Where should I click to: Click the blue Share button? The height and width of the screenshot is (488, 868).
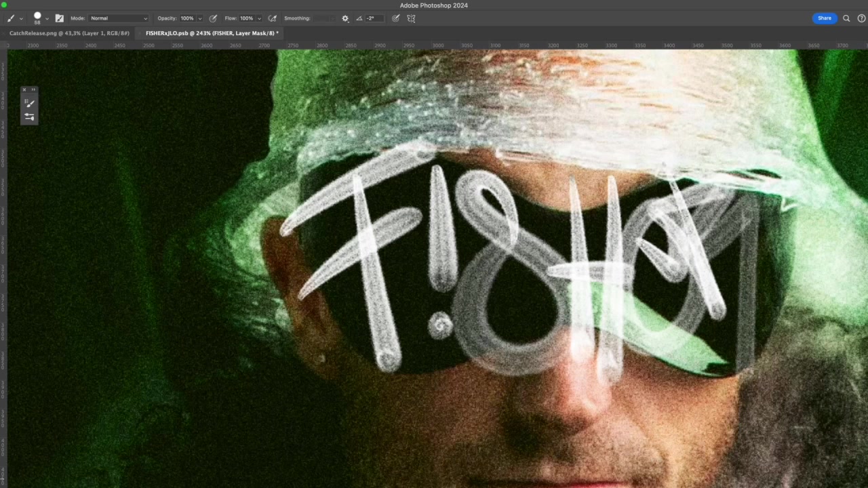point(824,18)
